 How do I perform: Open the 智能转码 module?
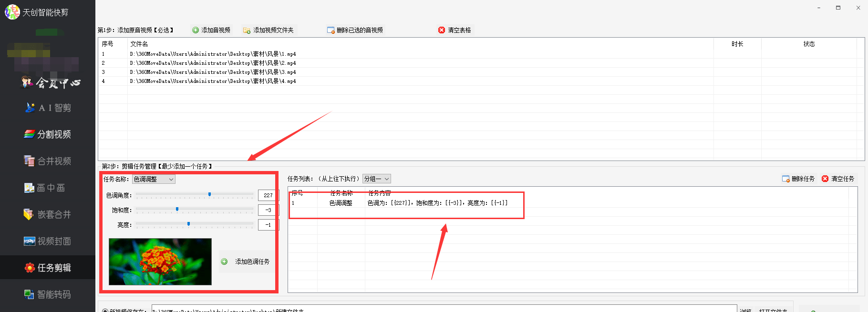tap(48, 294)
